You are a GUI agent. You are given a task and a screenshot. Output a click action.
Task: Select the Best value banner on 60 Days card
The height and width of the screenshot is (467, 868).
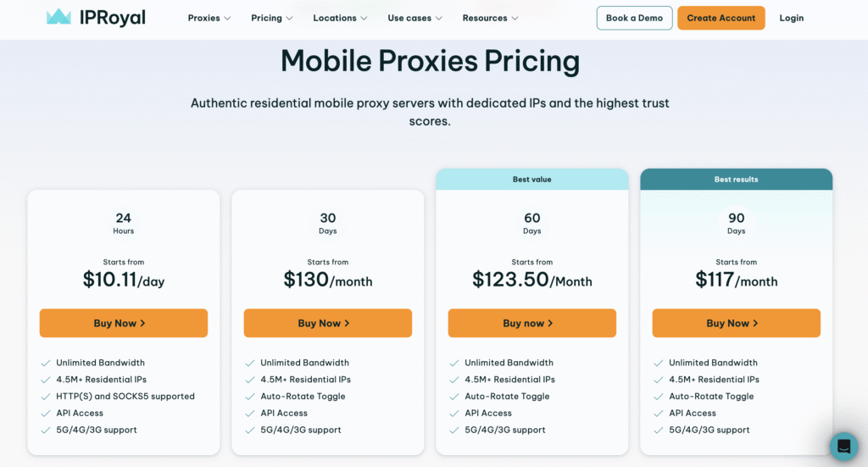531,179
